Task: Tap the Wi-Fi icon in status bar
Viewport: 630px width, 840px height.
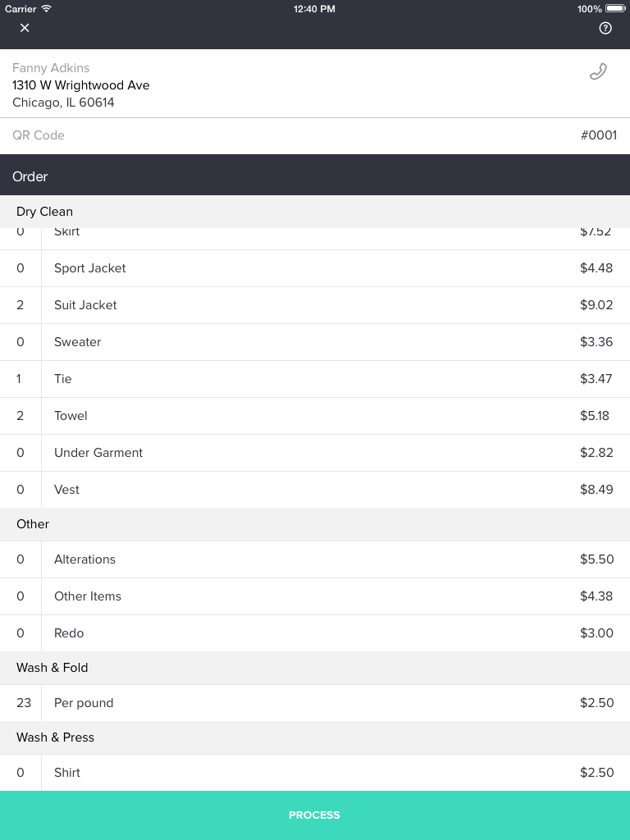Action: (x=47, y=8)
